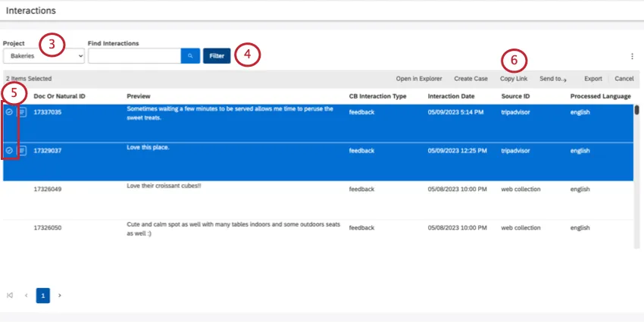This screenshot has width=644, height=322.
Task: Click Export in the action bar
Action: point(592,79)
